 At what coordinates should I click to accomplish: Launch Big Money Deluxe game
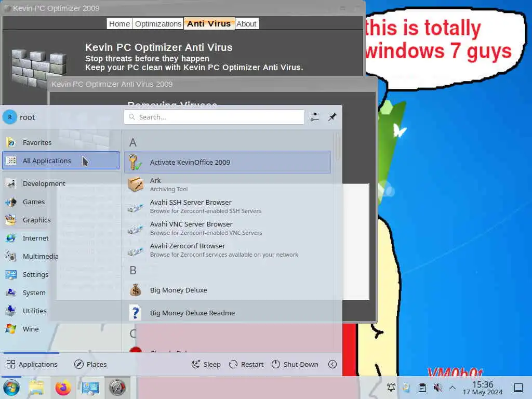click(228, 290)
